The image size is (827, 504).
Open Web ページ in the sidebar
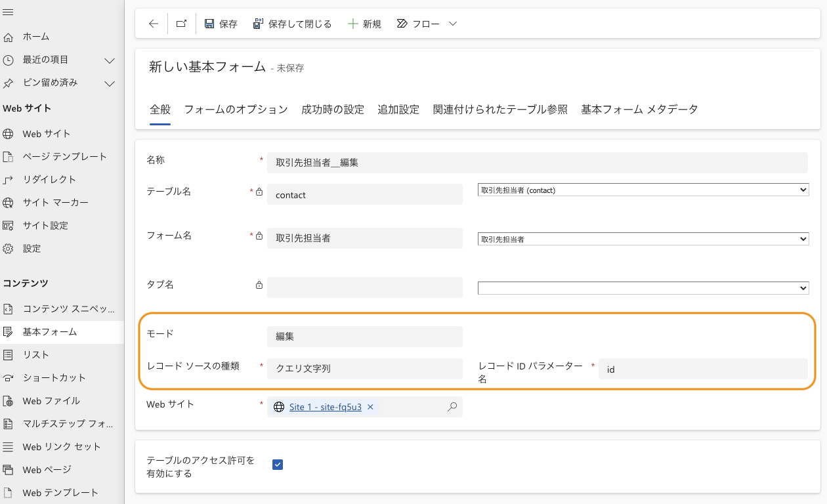47,470
